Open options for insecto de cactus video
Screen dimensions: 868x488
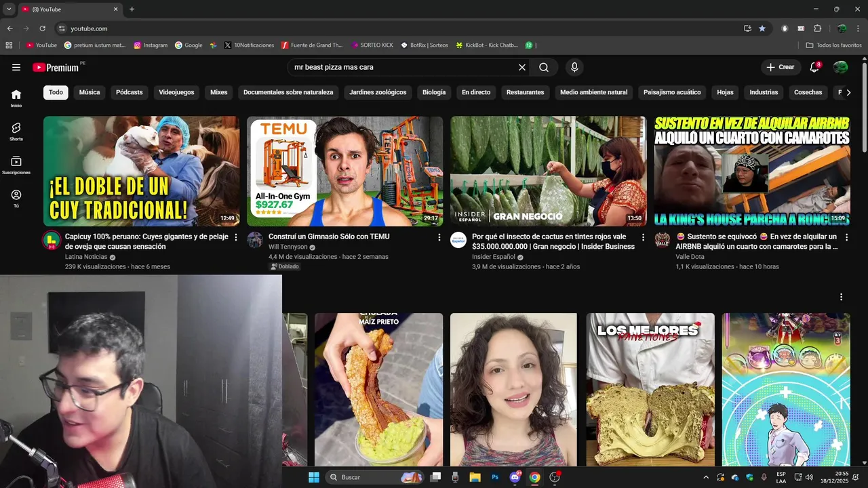(644, 237)
